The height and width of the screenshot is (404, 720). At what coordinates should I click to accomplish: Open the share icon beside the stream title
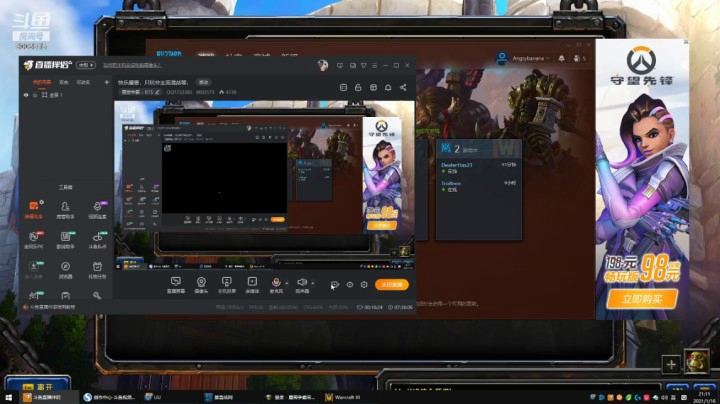coord(403,87)
